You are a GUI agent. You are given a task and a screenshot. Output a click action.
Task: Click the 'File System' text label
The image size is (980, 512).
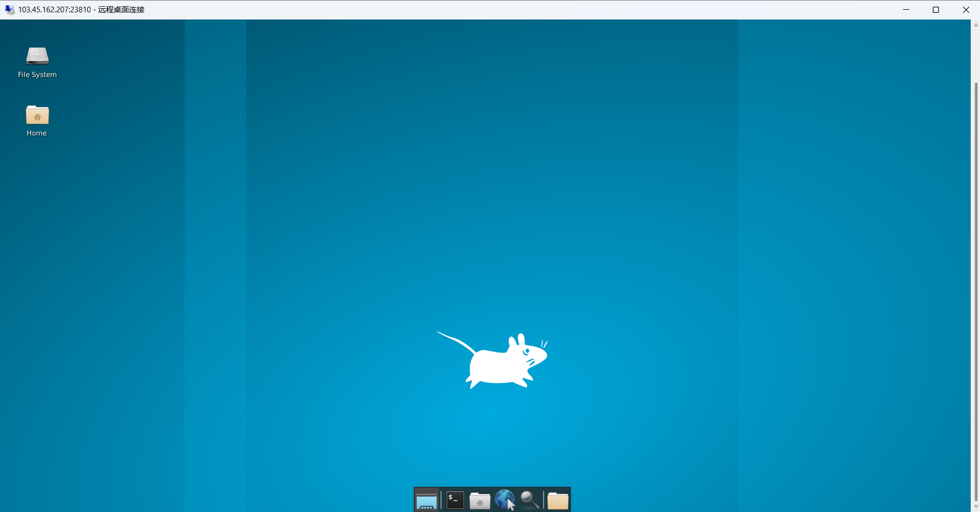click(x=37, y=75)
